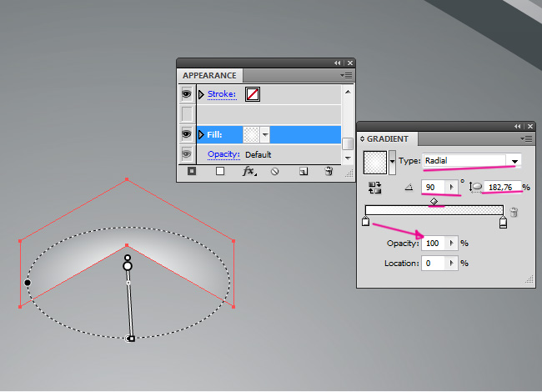Toggle Stroke visibility eye icon
The width and height of the screenshot is (542, 392).
[x=187, y=94]
